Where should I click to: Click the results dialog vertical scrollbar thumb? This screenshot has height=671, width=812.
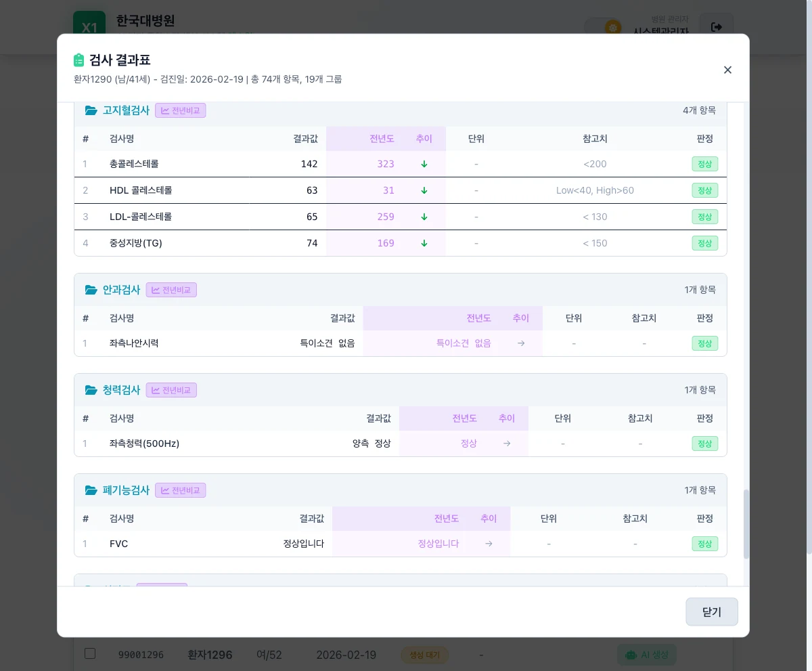click(746, 524)
